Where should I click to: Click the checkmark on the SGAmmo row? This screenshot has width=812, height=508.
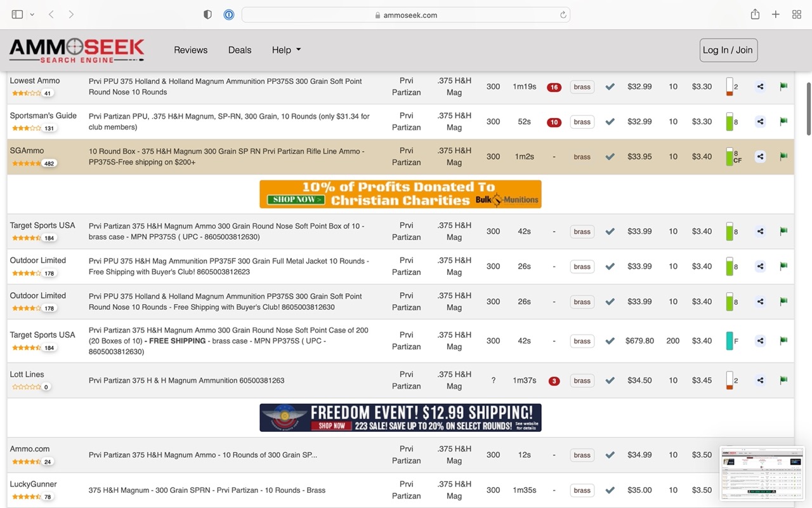coord(610,156)
